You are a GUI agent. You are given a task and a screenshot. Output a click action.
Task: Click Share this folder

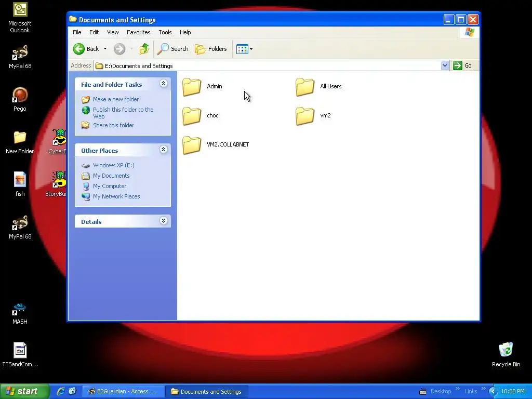click(x=113, y=125)
